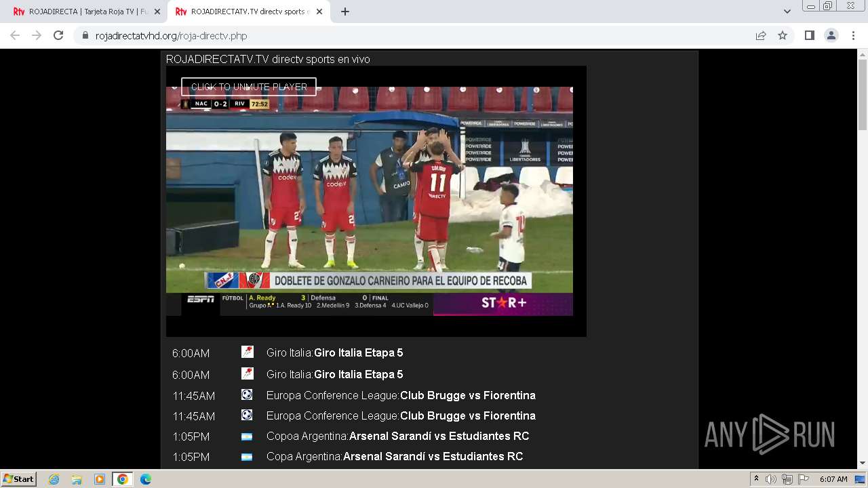
Task: Open File Explorer from the taskbar
Action: coord(77,479)
